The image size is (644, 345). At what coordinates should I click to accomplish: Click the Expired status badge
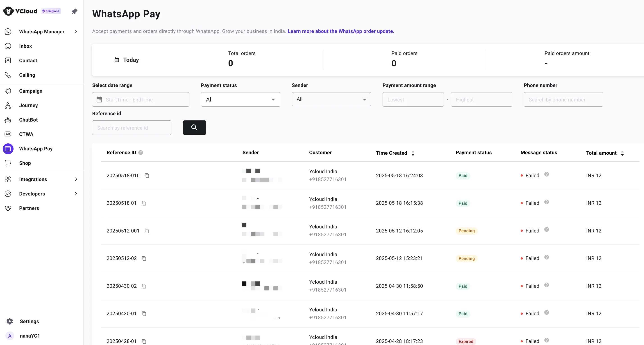466,341
